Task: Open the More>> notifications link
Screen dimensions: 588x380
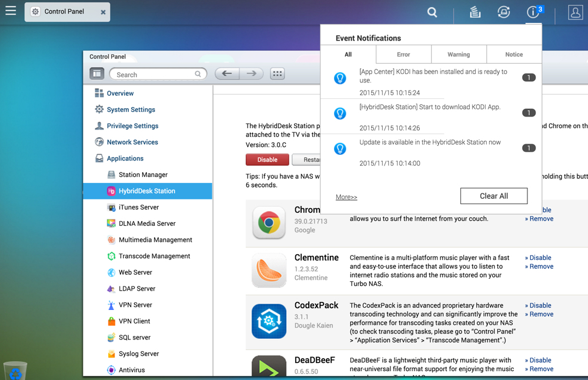Action: click(x=346, y=197)
